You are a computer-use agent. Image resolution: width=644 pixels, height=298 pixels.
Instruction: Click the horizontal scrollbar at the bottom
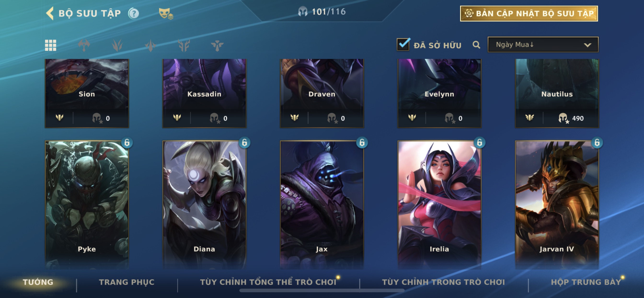pyautogui.click(x=322, y=291)
